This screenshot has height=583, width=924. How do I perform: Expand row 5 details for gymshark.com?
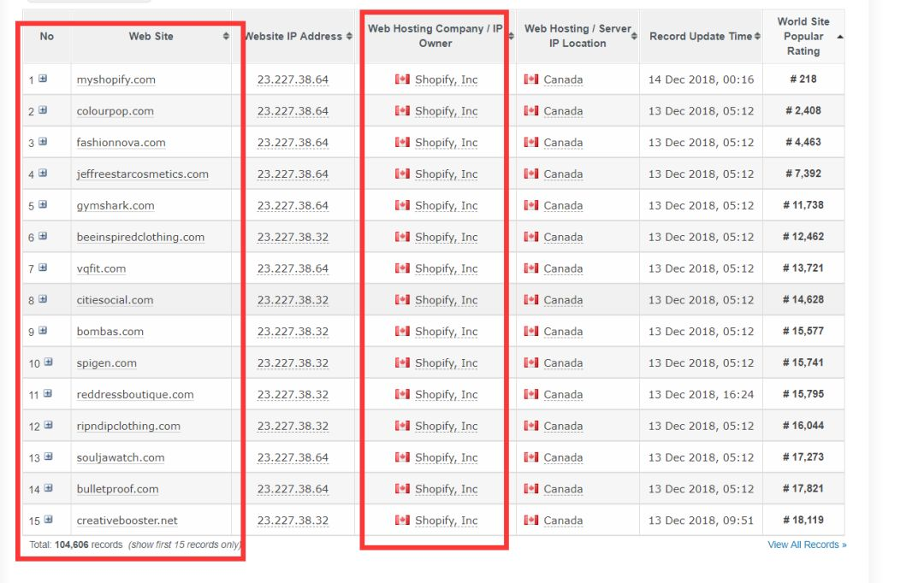tap(43, 205)
